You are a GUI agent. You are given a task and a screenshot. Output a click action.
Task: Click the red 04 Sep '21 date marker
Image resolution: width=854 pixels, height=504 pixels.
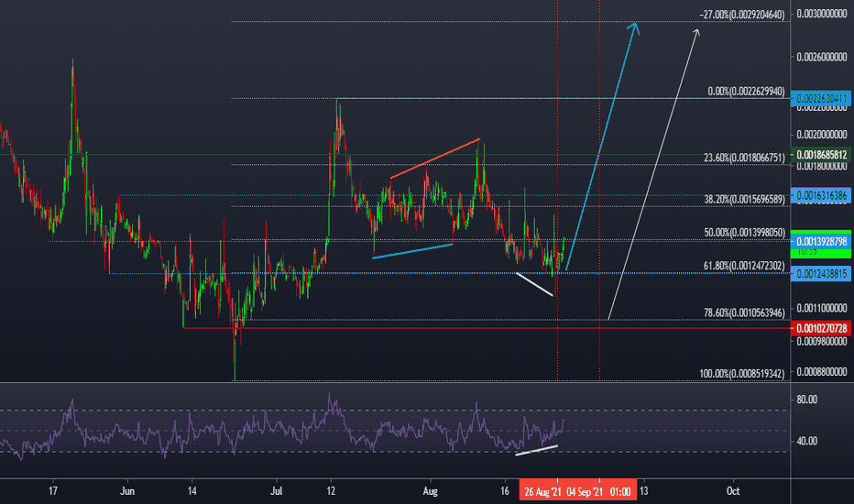[585, 491]
